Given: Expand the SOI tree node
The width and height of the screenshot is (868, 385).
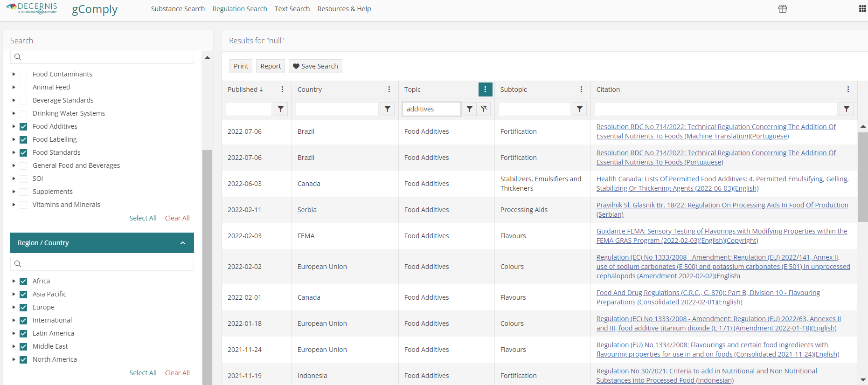Looking at the screenshot, I should coord(14,179).
